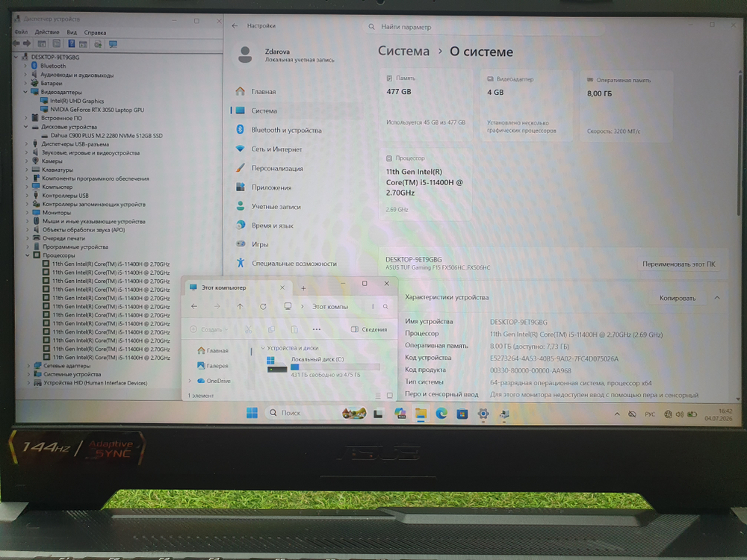Viewport: 747px width, 560px height.
Task: Open Главная in Settings sidebar
Action: (264, 91)
